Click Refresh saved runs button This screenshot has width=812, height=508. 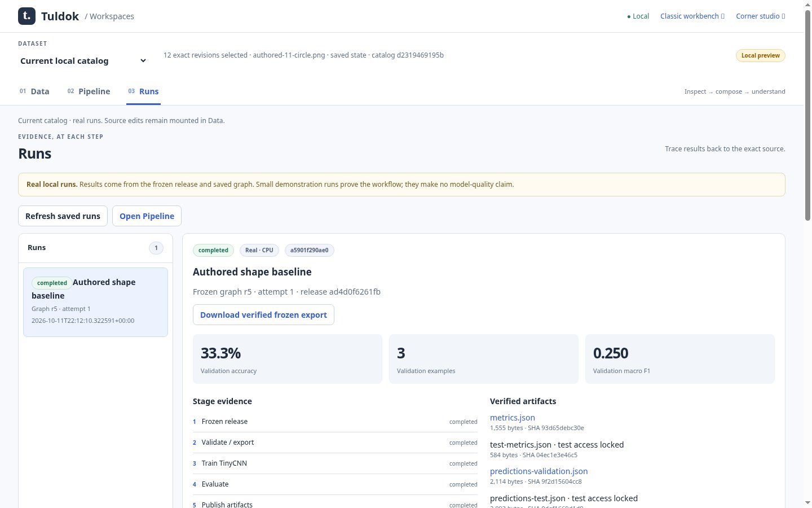tap(63, 216)
